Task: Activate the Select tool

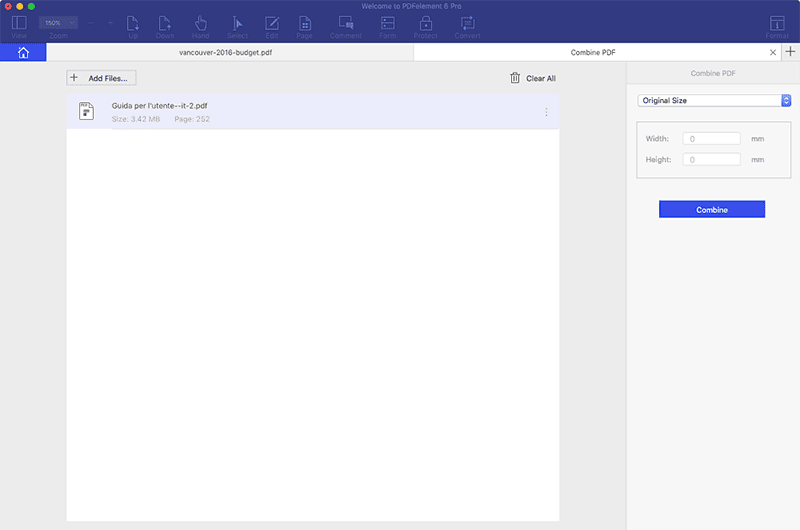Action: [237, 23]
